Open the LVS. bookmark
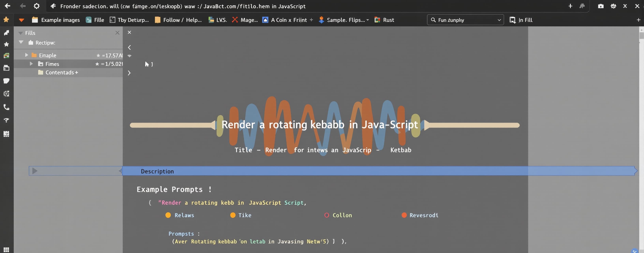Screen dimensions: 644x253 (x=217, y=20)
